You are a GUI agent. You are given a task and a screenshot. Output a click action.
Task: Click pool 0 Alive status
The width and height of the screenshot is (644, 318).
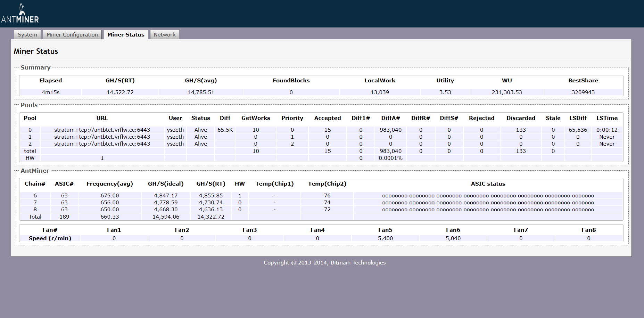[201, 130]
